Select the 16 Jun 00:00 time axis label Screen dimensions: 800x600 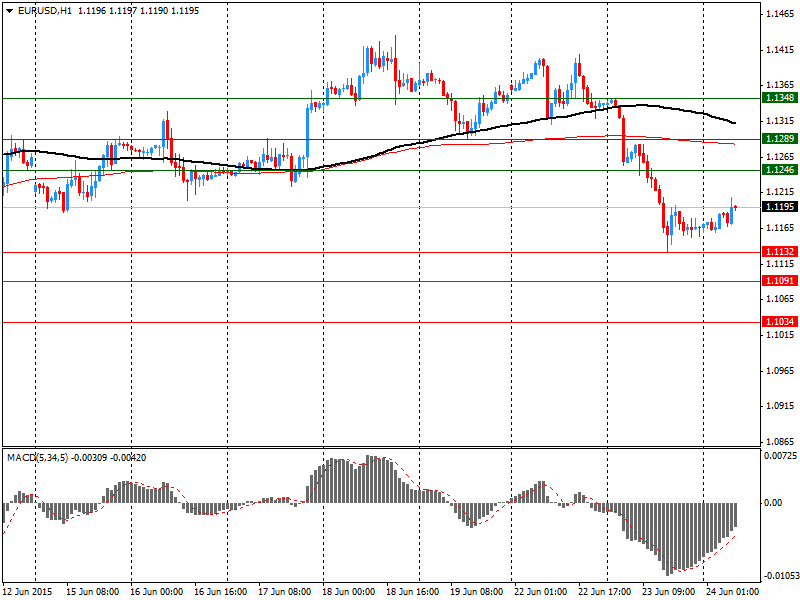[157, 592]
